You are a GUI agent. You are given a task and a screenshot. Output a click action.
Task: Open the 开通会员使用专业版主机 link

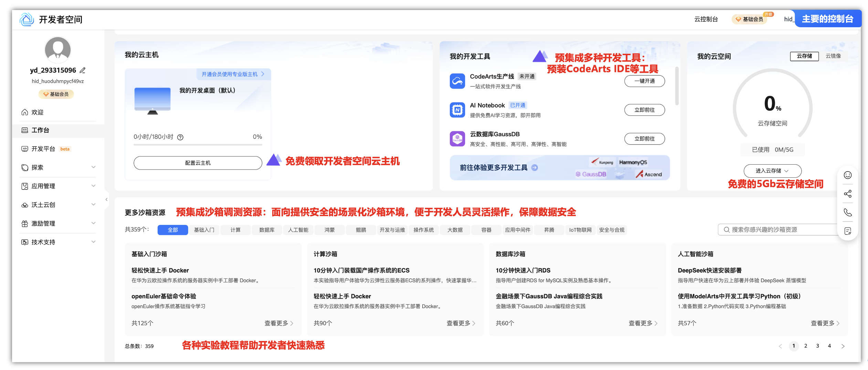click(233, 74)
